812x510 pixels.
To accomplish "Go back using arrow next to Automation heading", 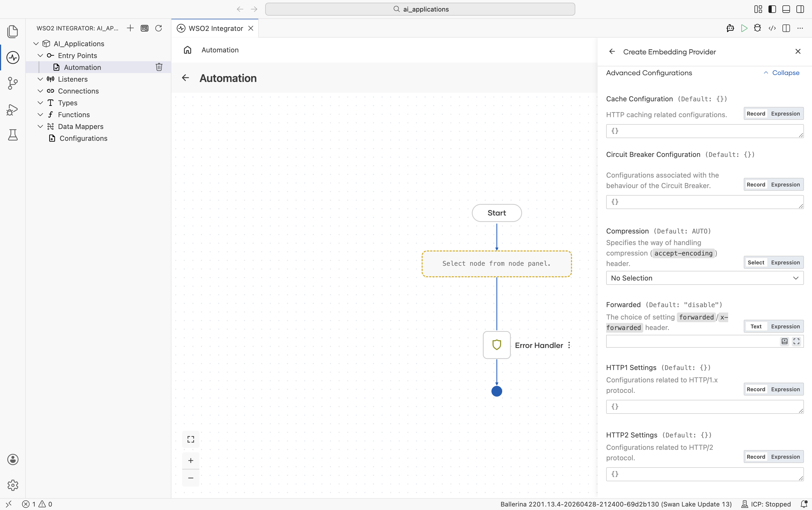I will click(185, 78).
